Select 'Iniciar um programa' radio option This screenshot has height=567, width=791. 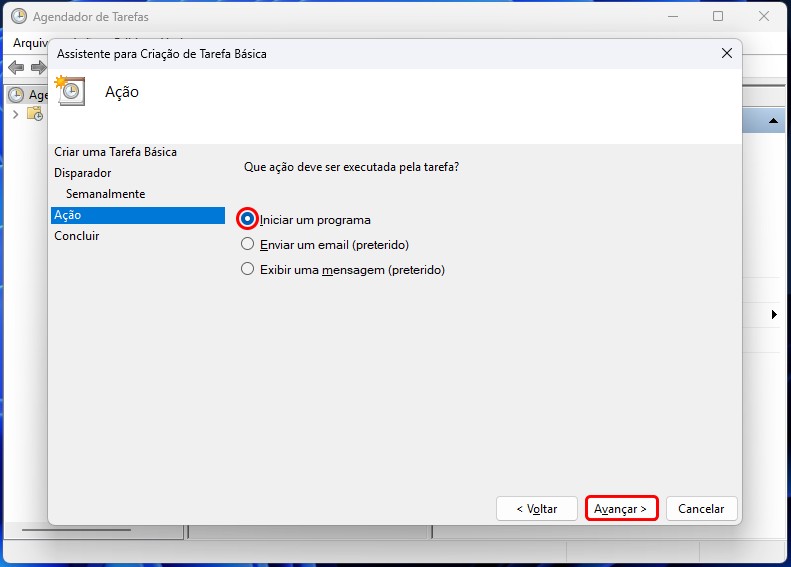pyautogui.click(x=248, y=219)
